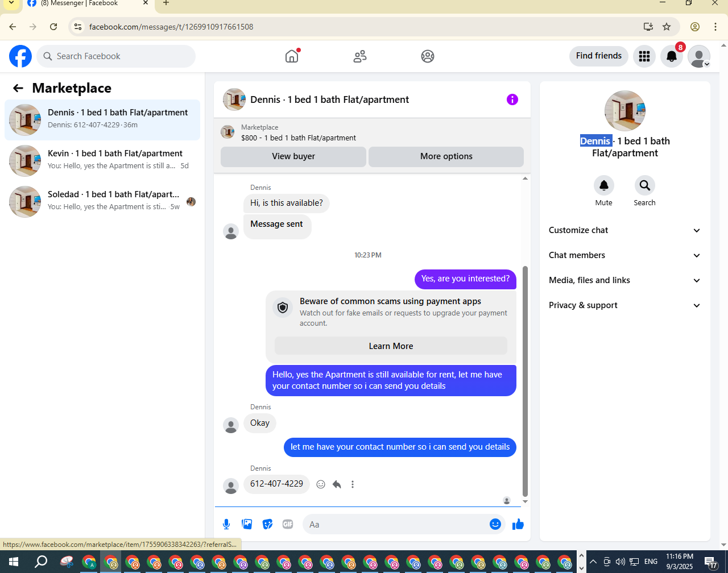Screen dimensions: 728x573
Task: Click the chat header title for Dennis
Action: pos(330,99)
